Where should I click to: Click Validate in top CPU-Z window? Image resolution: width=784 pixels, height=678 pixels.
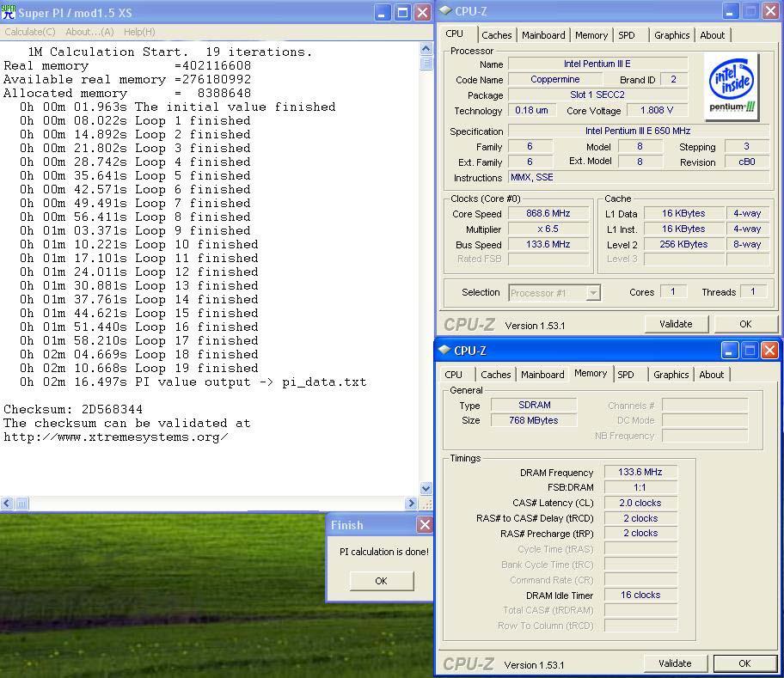[676, 324]
